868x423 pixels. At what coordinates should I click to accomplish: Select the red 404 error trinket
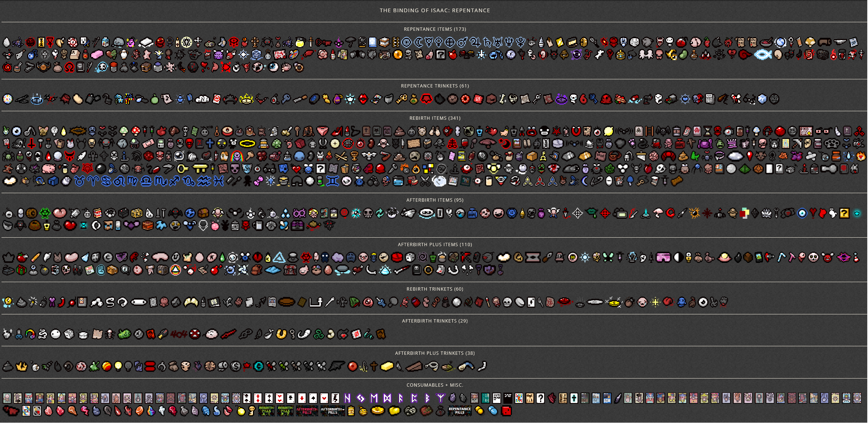click(178, 334)
